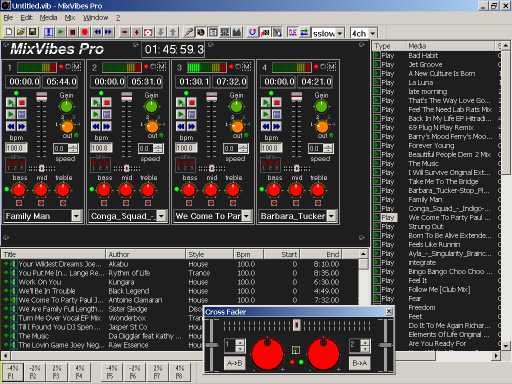Click deck 1 mid knob
The image size is (512, 384).
point(41,190)
